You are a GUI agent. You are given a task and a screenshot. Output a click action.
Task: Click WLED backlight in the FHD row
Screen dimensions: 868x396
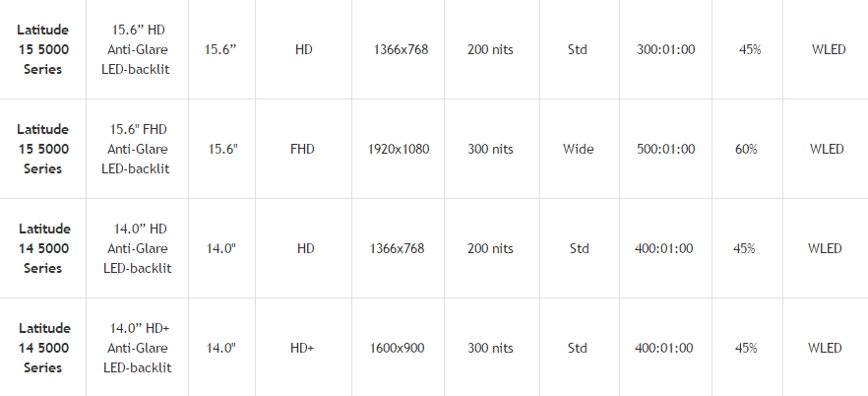point(827,149)
